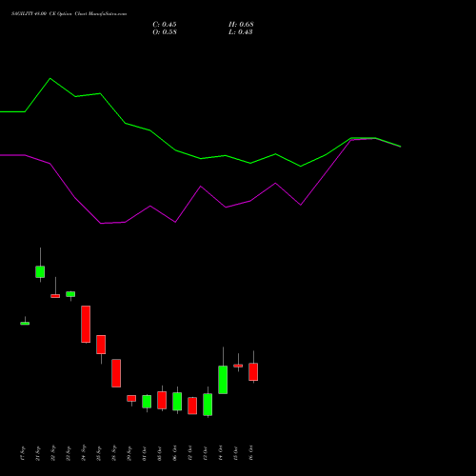Select the 01 Oct date label
This screenshot has height=476, width=476.
(x=145, y=453)
